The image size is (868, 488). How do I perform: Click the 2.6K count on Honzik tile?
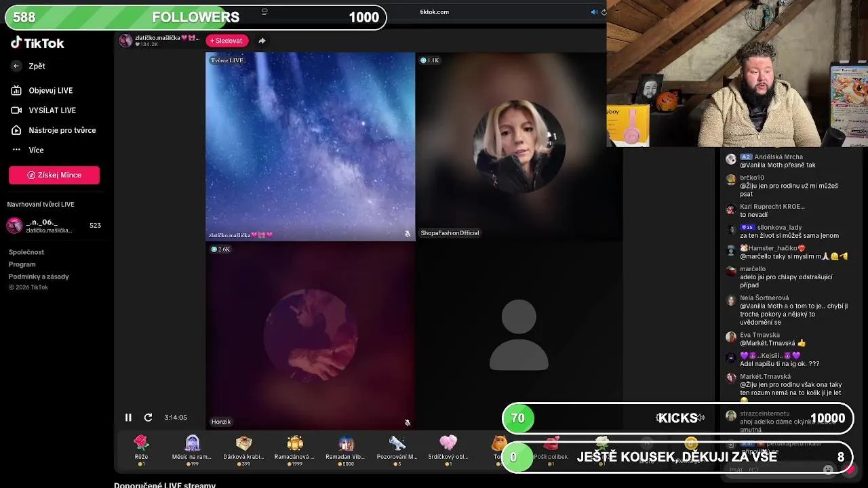coord(220,249)
